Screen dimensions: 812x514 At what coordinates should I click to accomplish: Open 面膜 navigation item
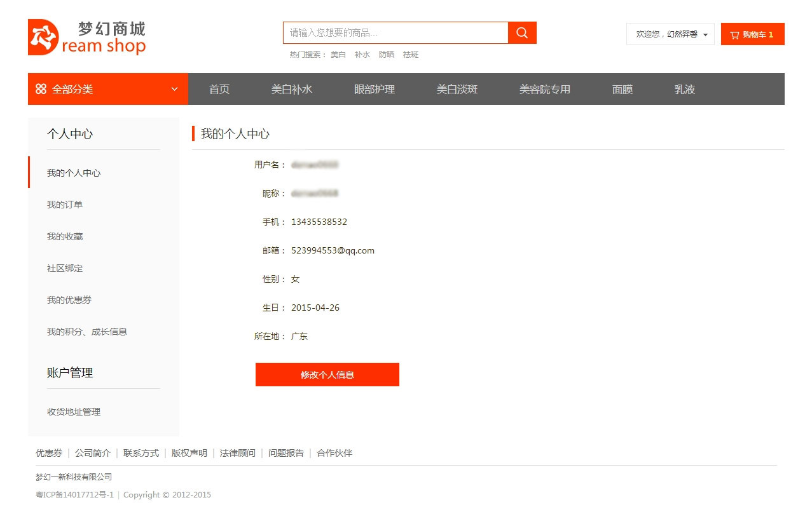[x=623, y=89]
